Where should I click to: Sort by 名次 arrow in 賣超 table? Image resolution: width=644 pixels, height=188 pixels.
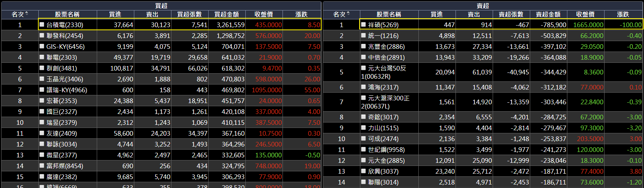348,14
